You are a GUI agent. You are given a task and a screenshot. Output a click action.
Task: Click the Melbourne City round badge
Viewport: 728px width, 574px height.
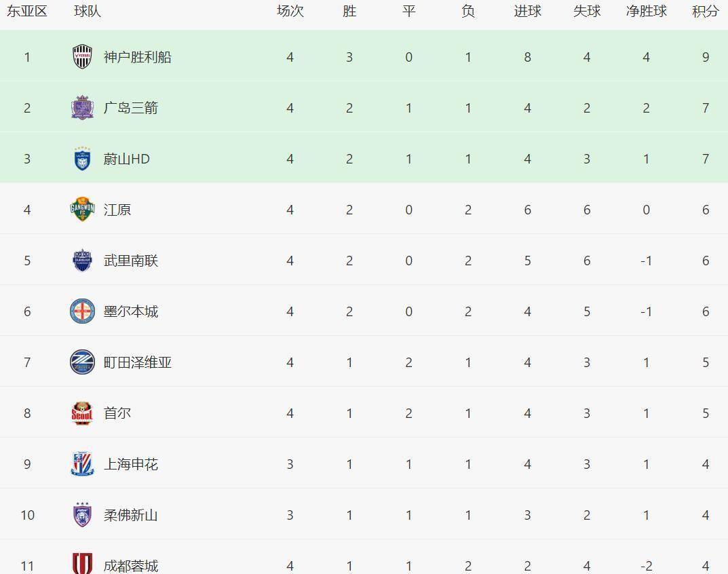82,311
